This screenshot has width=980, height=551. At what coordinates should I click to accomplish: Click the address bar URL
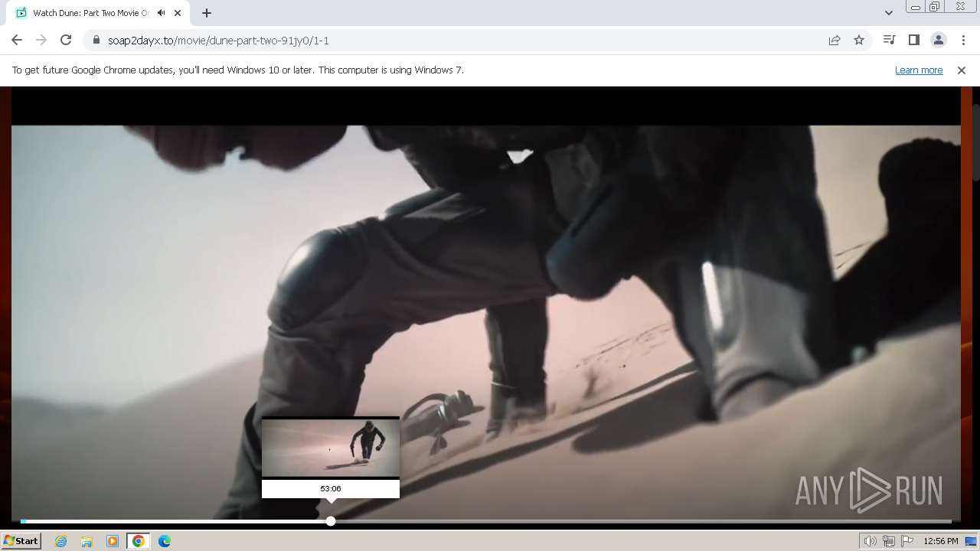218,40
